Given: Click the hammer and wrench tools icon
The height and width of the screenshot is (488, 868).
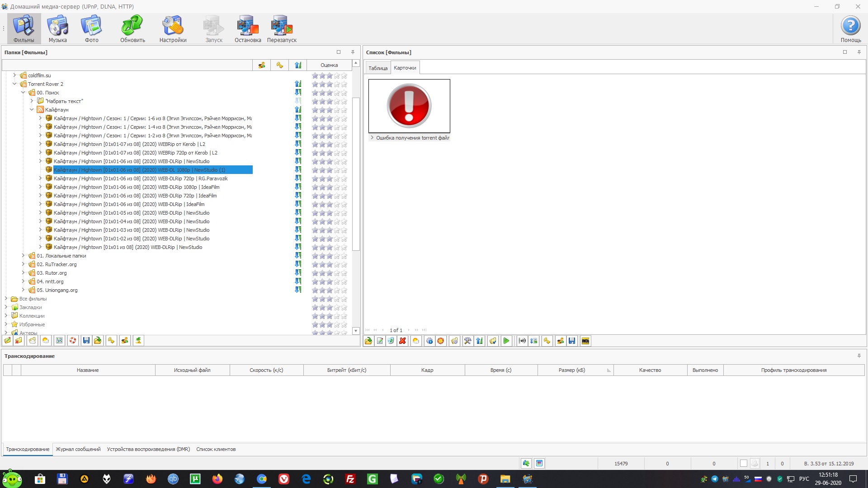Looking at the screenshot, I should (468, 341).
